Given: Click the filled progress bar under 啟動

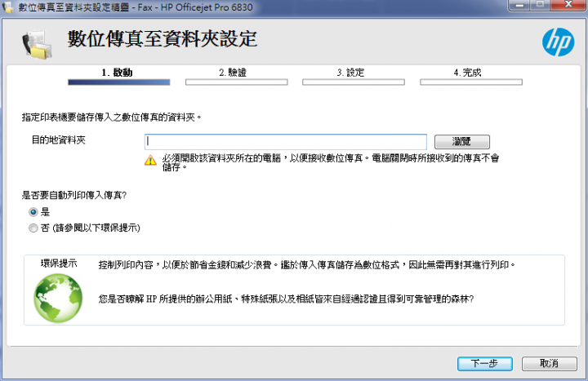Looking at the screenshot, I should [x=119, y=82].
